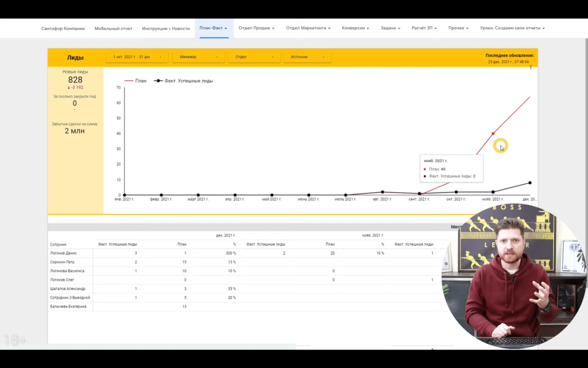Expand the Отдел Продаж menu
The width and height of the screenshot is (588, 368).
(257, 28)
